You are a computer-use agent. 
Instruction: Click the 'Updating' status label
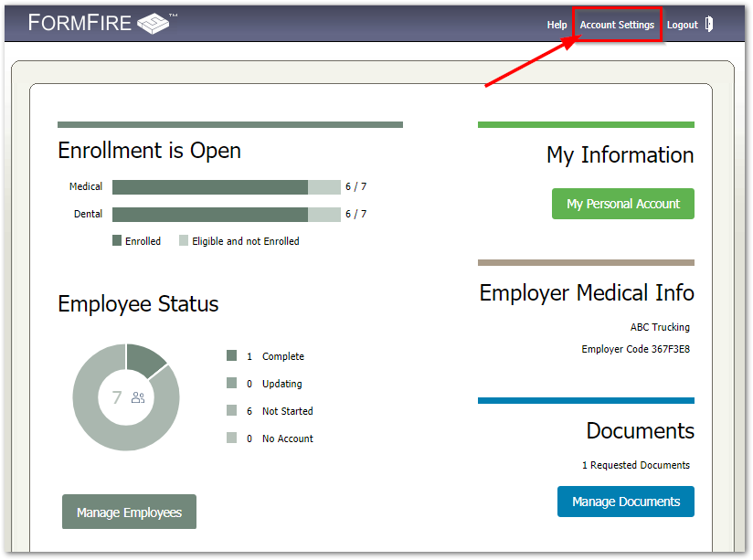tap(281, 384)
